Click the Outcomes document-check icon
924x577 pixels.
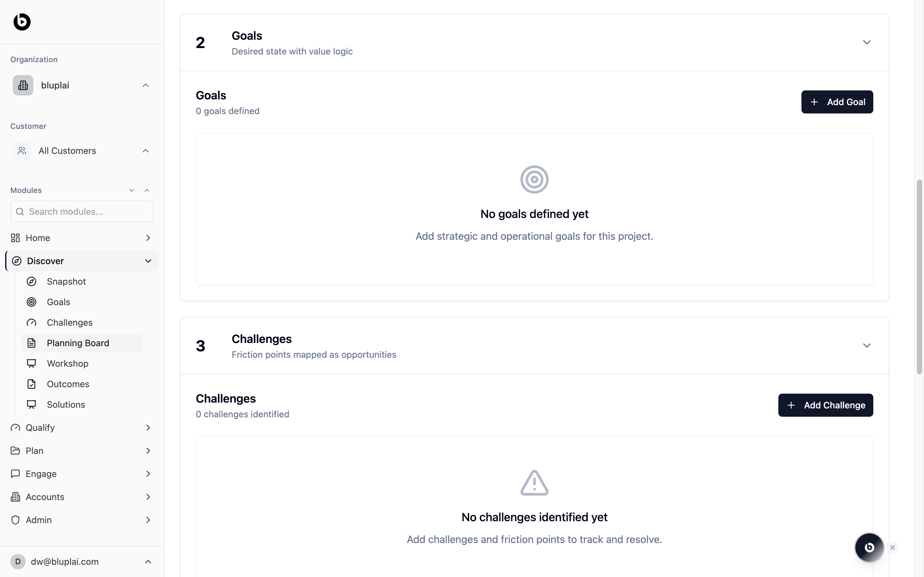coord(31,384)
